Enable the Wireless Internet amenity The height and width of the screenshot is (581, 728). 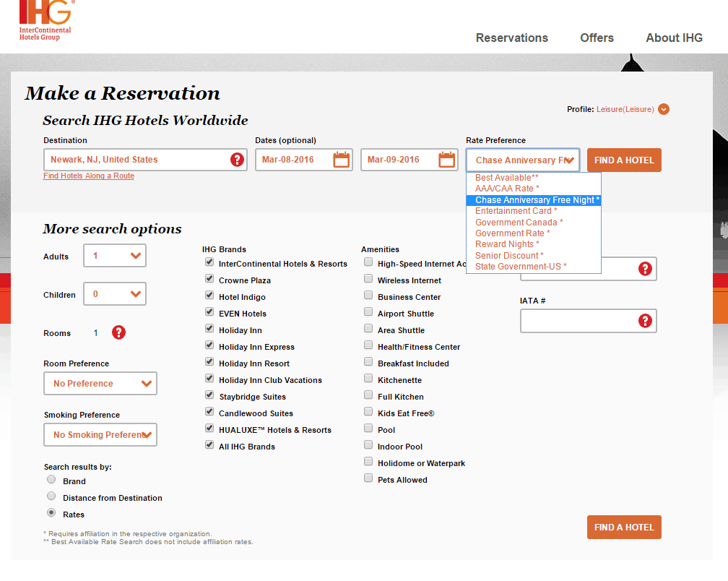368,279
